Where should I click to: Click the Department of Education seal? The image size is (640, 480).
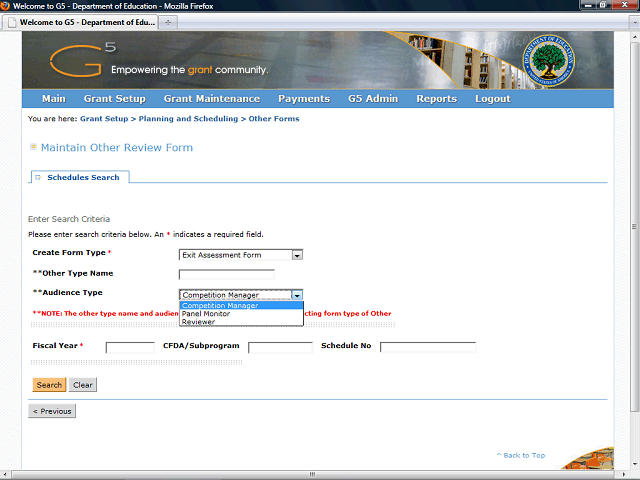pyautogui.click(x=549, y=60)
